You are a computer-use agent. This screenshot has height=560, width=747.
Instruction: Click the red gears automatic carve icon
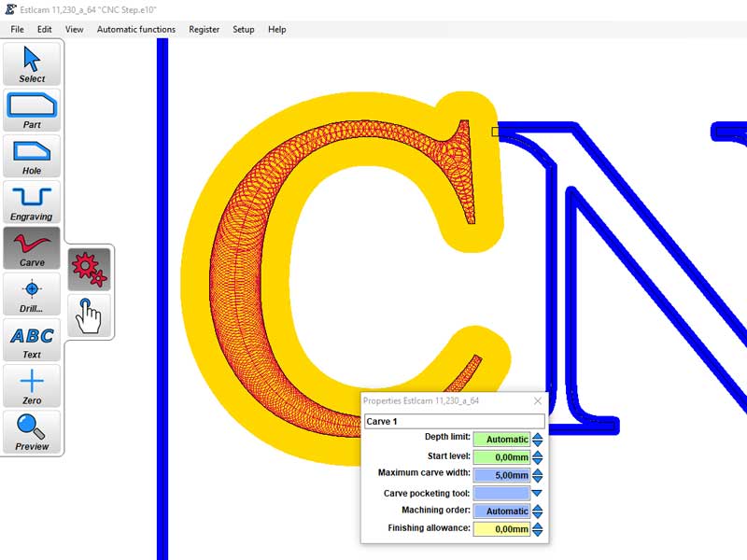pyautogui.click(x=90, y=269)
